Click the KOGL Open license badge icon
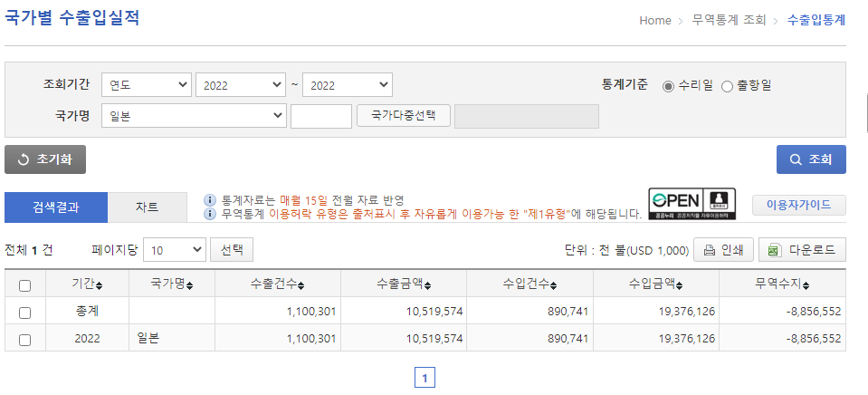Screen dimensions: 868x395 pos(692,204)
